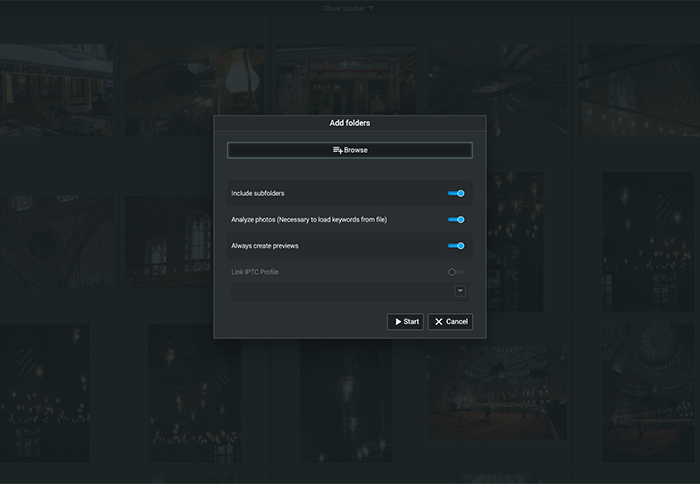Cancel the Add folders dialog
The height and width of the screenshot is (484, 700).
450,322
